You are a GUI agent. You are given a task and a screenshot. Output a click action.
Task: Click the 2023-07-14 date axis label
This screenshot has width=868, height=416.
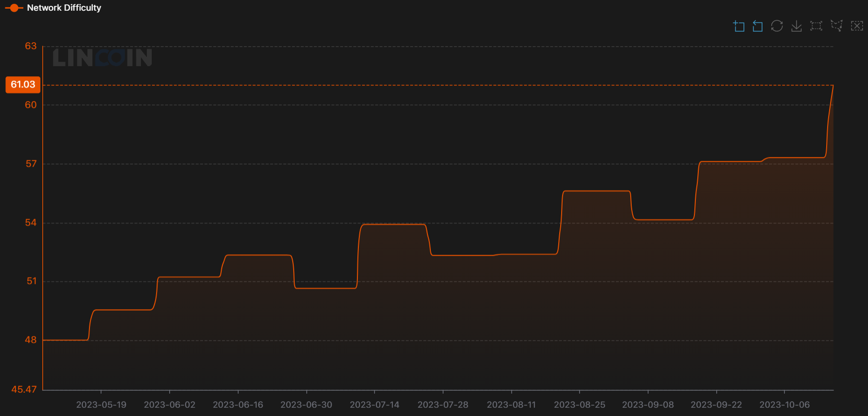tap(374, 405)
